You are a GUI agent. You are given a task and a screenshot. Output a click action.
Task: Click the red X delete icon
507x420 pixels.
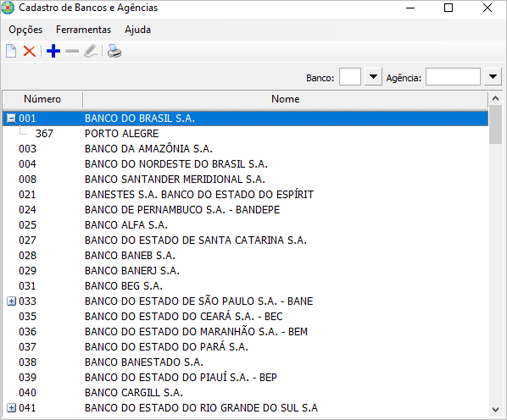click(30, 51)
